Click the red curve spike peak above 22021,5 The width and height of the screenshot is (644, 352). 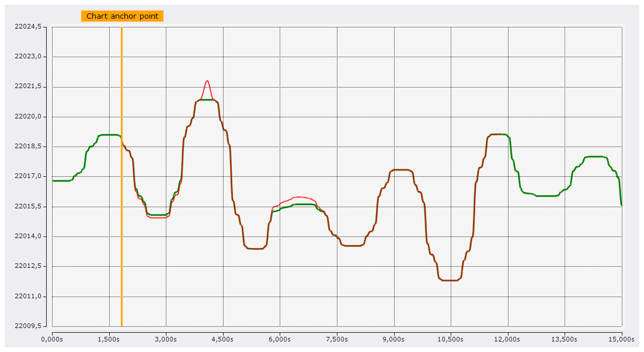tap(207, 81)
